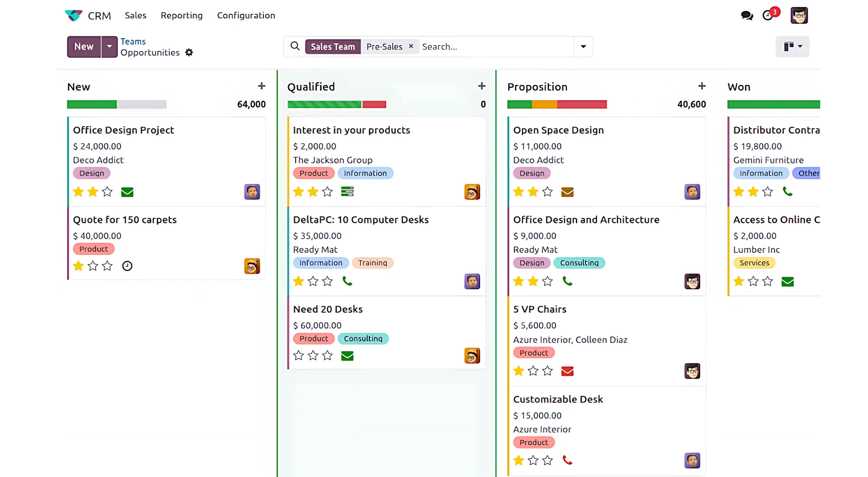Set first priority star on Need 20 Desks
This screenshot has width=868, height=477.
[x=299, y=356]
